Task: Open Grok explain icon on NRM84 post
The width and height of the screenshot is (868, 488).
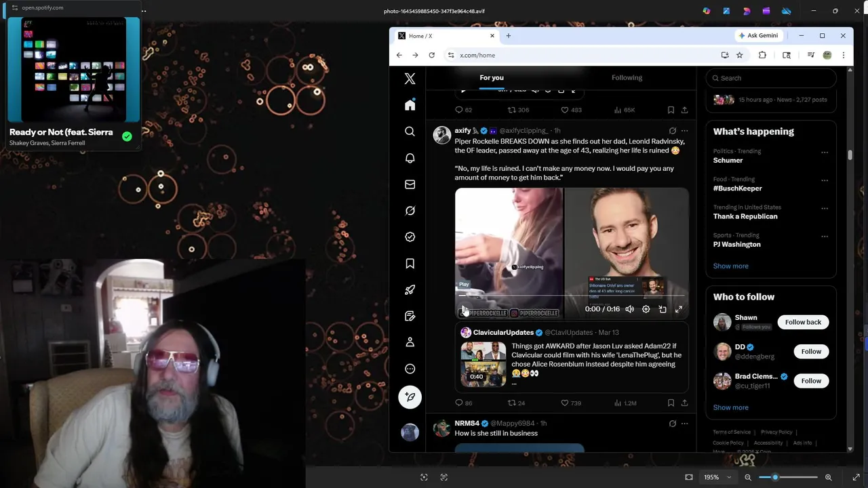Action: tap(672, 424)
